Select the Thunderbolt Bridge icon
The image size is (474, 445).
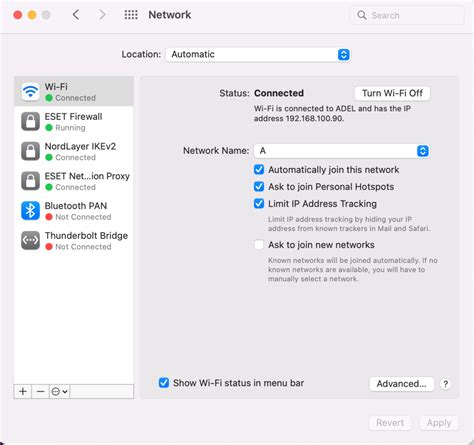click(x=30, y=240)
